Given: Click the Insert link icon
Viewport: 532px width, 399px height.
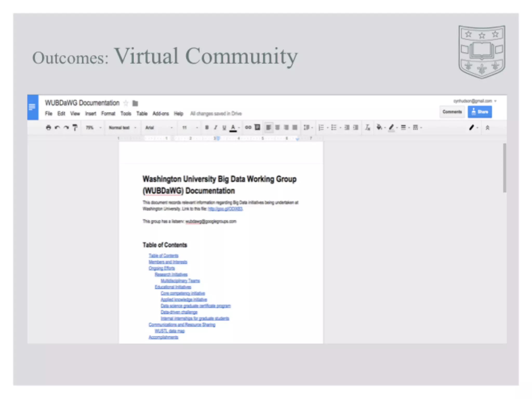Looking at the screenshot, I should pos(248,127).
